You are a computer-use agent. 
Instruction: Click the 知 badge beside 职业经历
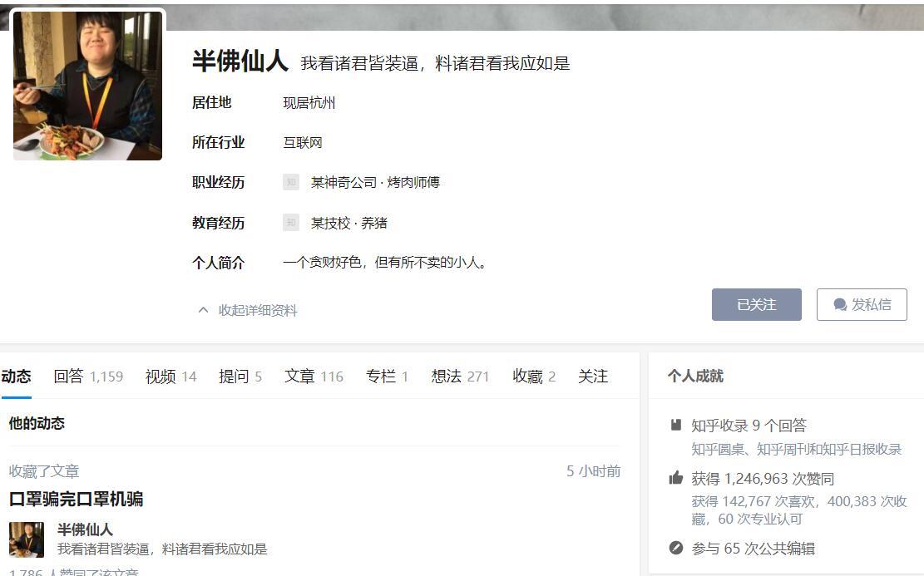pyautogui.click(x=290, y=182)
